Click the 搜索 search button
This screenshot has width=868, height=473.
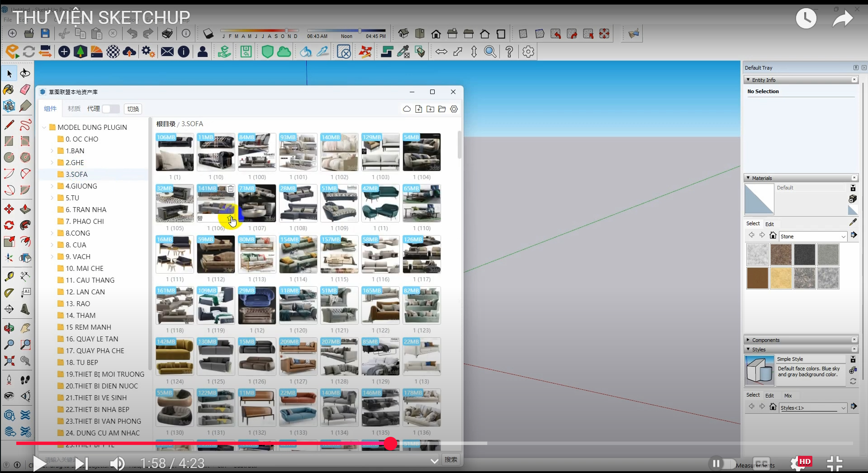pyautogui.click(x=451, y=459)
